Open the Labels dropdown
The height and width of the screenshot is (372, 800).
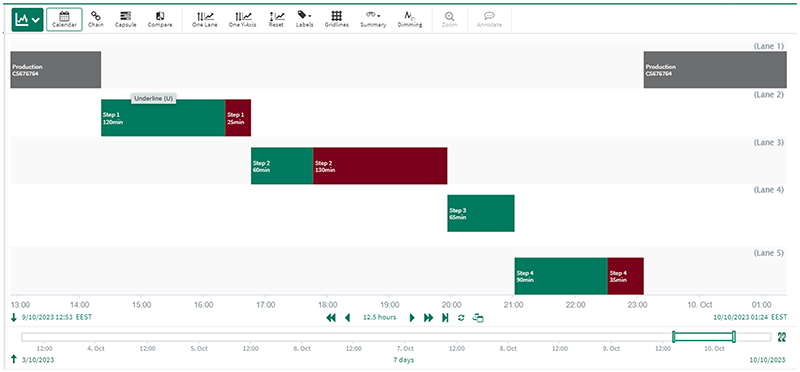305,19
